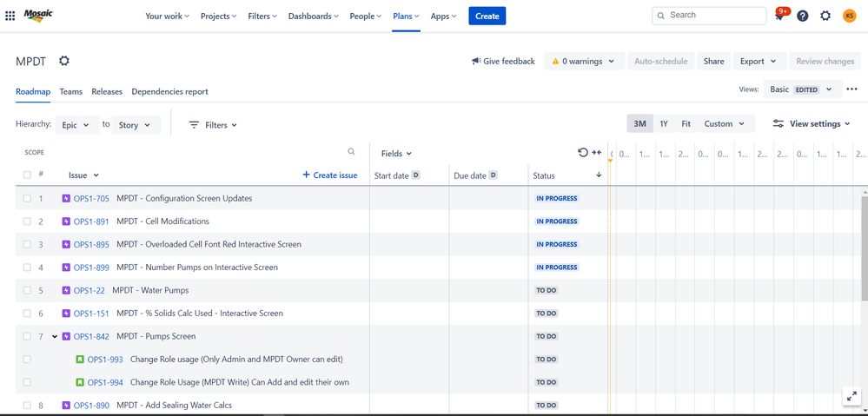The image size is (868, 416).
Task: Select the 3M timeframe button
Action: [640, 124]
